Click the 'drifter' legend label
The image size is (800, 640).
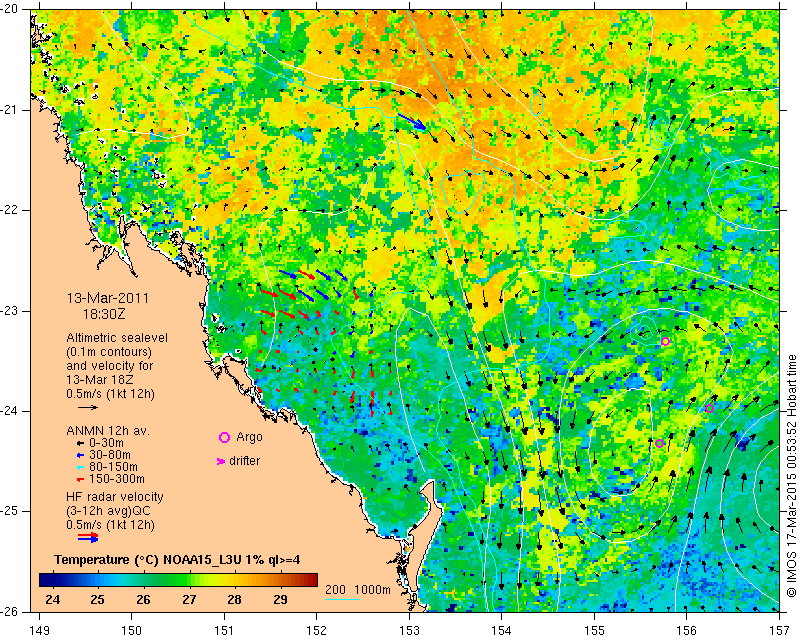[244, 461]
